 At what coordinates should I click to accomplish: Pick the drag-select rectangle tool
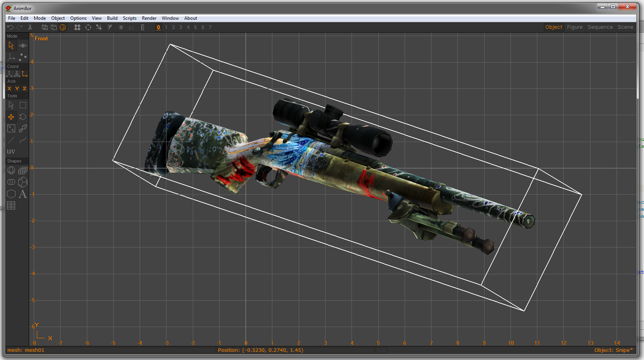23,105
